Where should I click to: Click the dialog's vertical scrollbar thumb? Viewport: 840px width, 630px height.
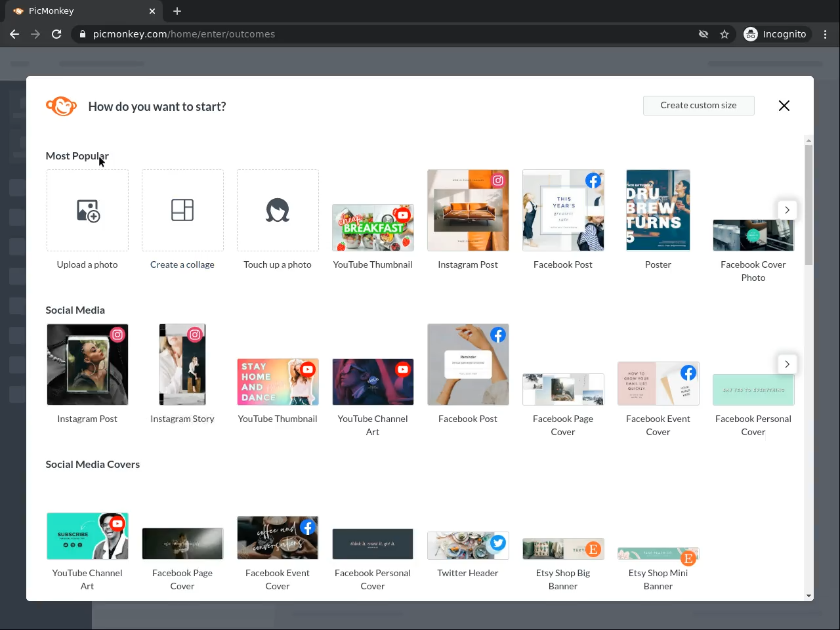pyautogui.click(x=808, y=205)
